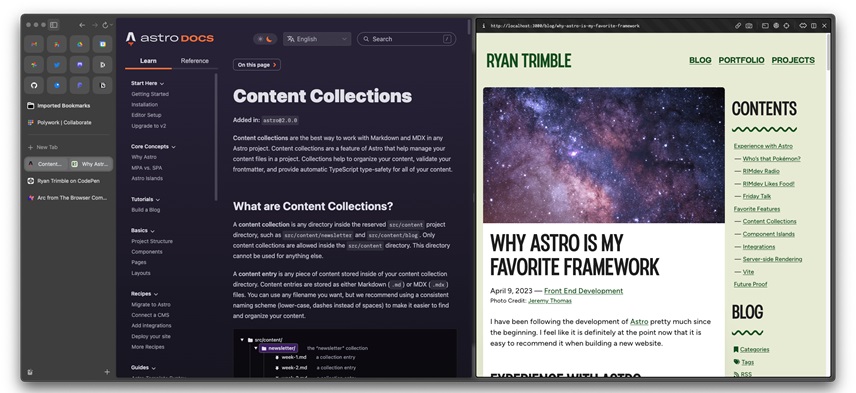This screenshot has width=856, height=393.
Task: Open the blue circle favorite beside GitHub
Action: (57, 85)
